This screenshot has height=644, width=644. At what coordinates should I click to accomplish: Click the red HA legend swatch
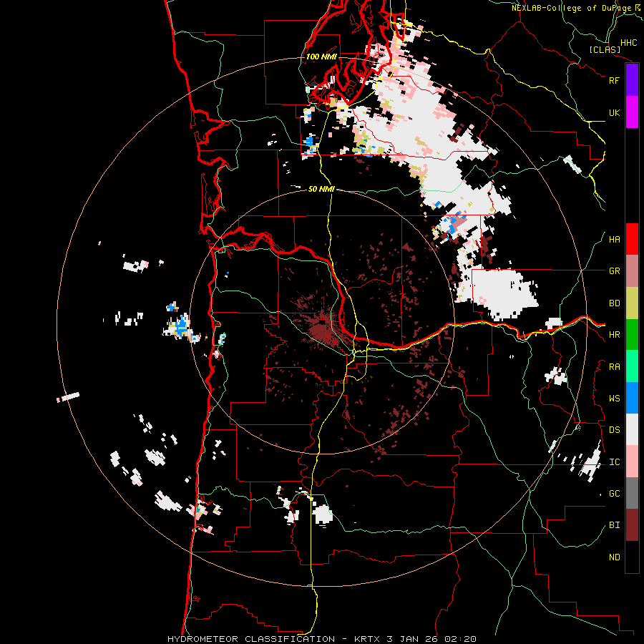(632, 239)
